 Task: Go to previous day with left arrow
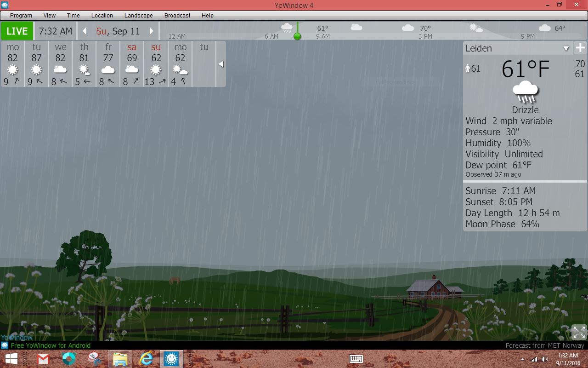pyautogui.click(x=85, y=31)
